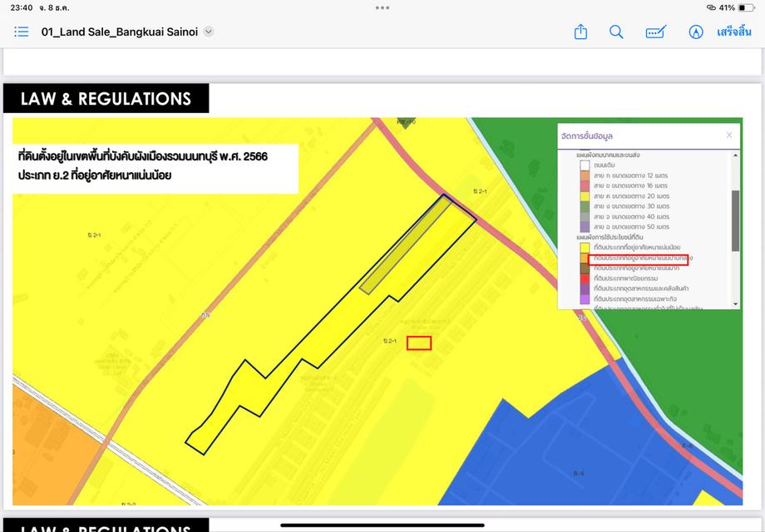Close the จัดการชั้นข้อมูล legend panel
Image resolution: width=765 pixels, height=532 pixels.
tap(729, 135)
